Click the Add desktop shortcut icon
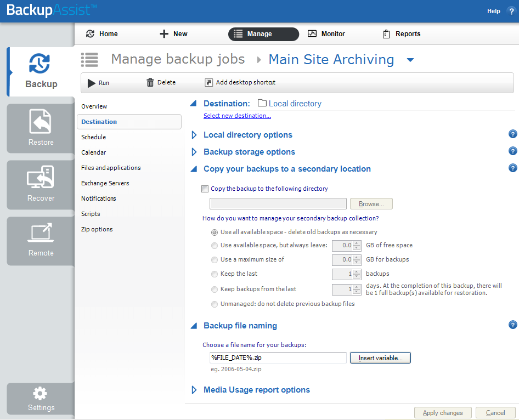 click(x=209, y=82)
